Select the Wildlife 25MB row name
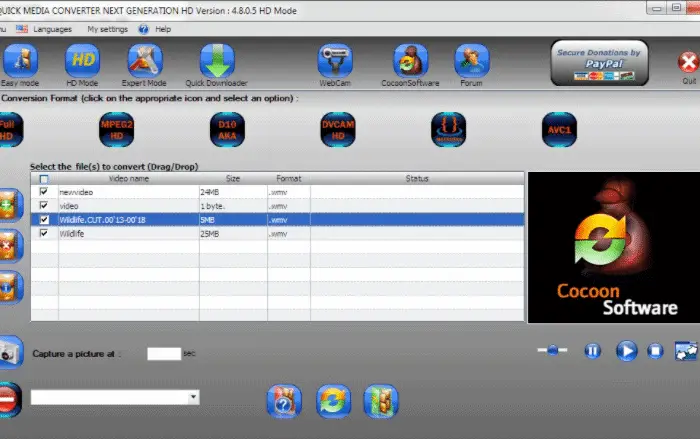 click(x=72, y=234)
